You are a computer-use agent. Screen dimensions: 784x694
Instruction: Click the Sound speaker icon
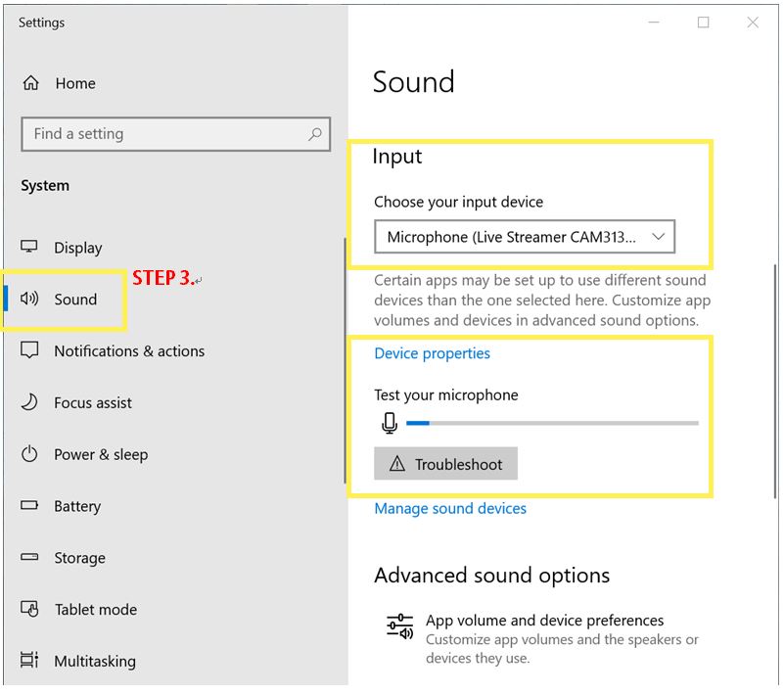[29, 299]
